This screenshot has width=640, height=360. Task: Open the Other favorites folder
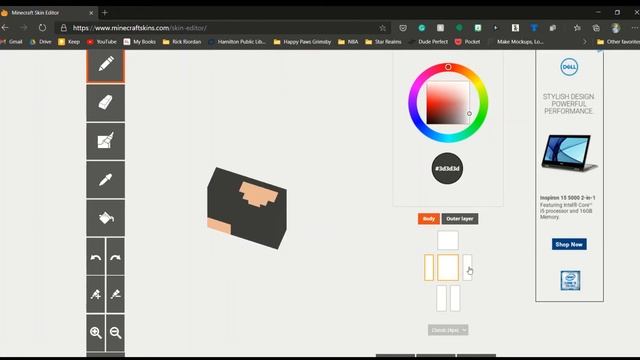pos(618,42)
